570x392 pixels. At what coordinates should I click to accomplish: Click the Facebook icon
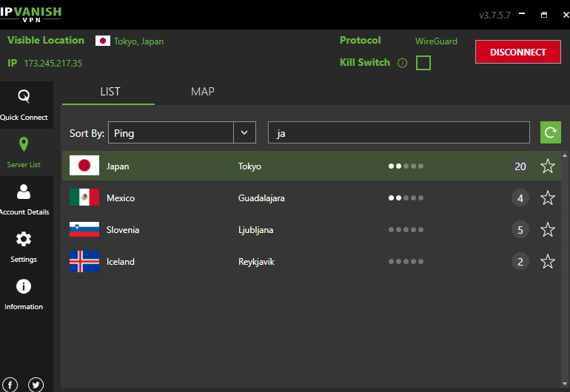click(x=10, y=385)
